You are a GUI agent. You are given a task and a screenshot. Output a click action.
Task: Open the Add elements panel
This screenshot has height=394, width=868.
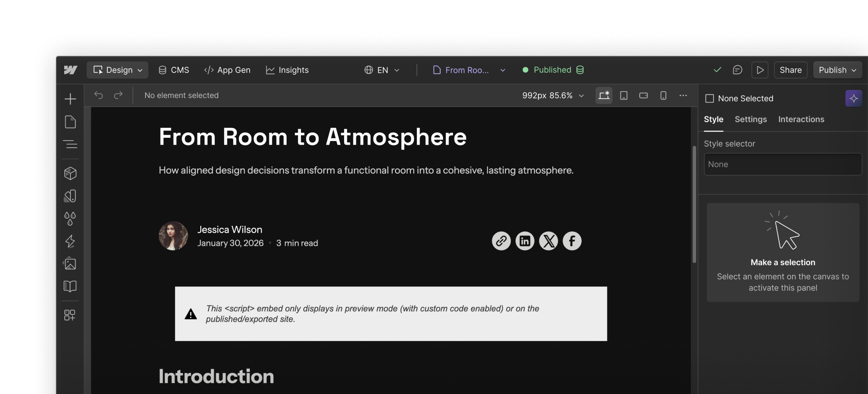point(70,99)
